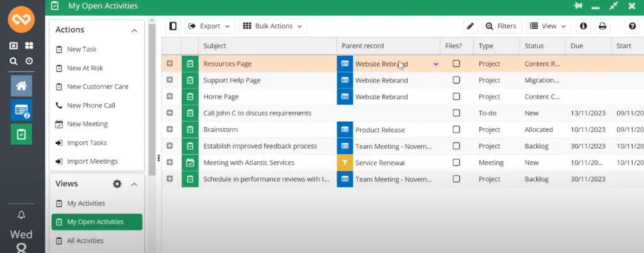
Task: Collapse the Views panel chevron
Action: 135,184
